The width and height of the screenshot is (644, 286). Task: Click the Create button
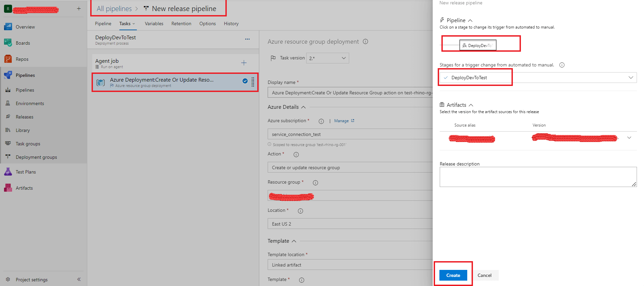453,275
